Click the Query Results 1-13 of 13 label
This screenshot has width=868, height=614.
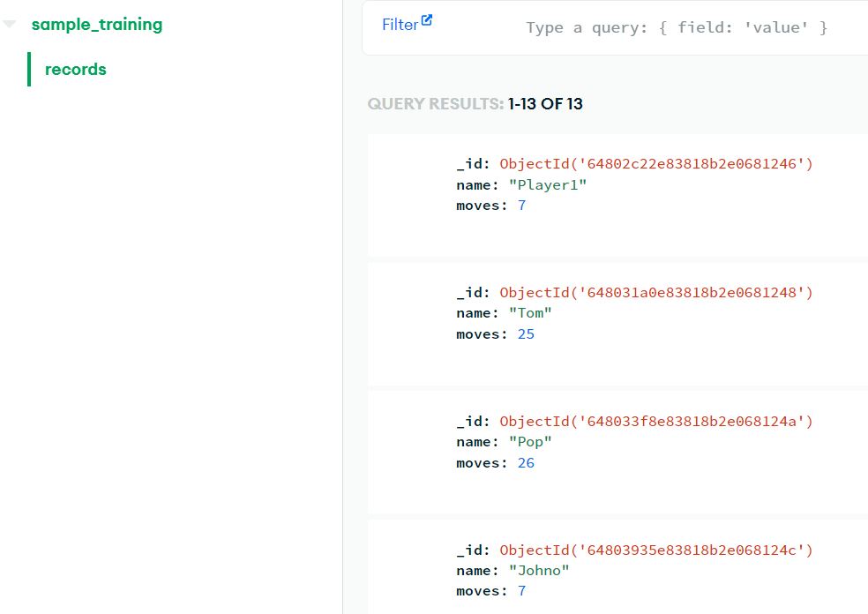pyautogui.click(x=475, y=104)
